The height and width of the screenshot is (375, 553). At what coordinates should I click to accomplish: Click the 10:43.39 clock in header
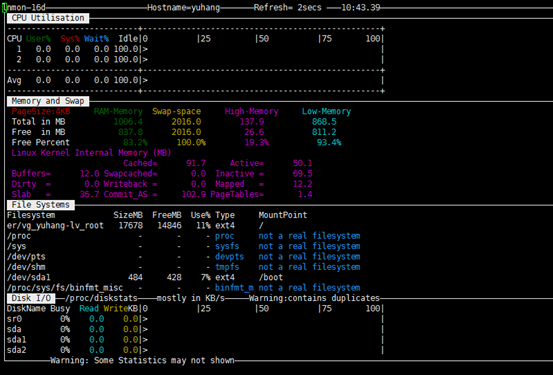(360, 8)
